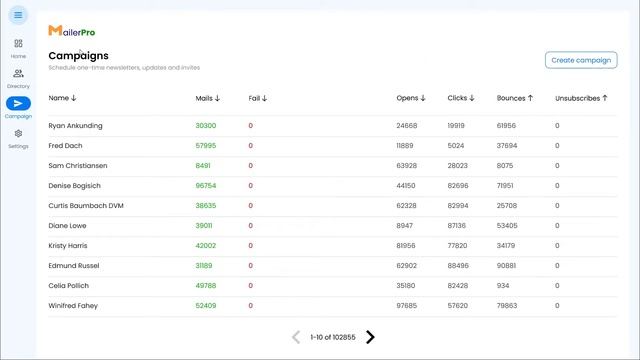The width and height of the screenshot is (640, 360).
Task: Click mails value 8491
Action: click(x=203, y=166)
